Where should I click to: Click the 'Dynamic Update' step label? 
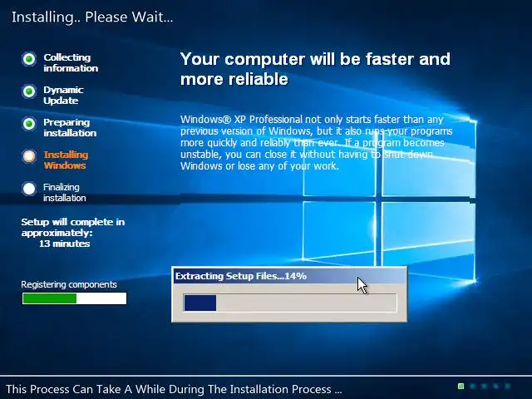(x=63, y=96)
